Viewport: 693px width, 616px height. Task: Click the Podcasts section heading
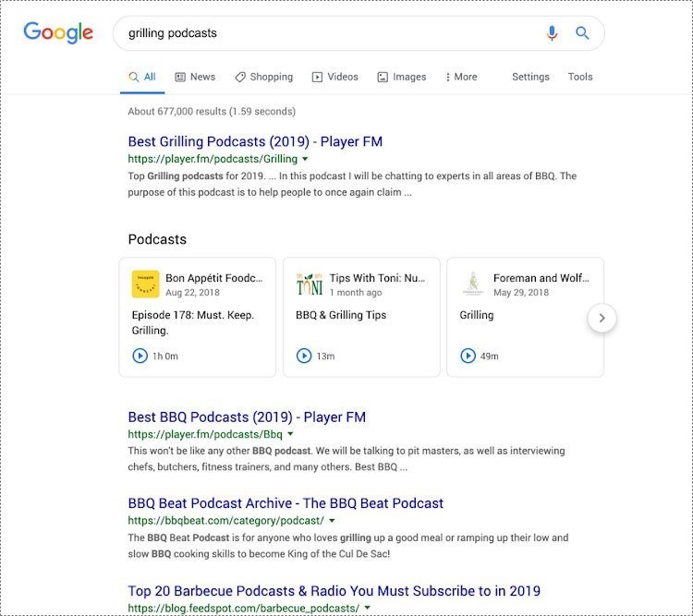pyautogui.click(x=157, y=239)
